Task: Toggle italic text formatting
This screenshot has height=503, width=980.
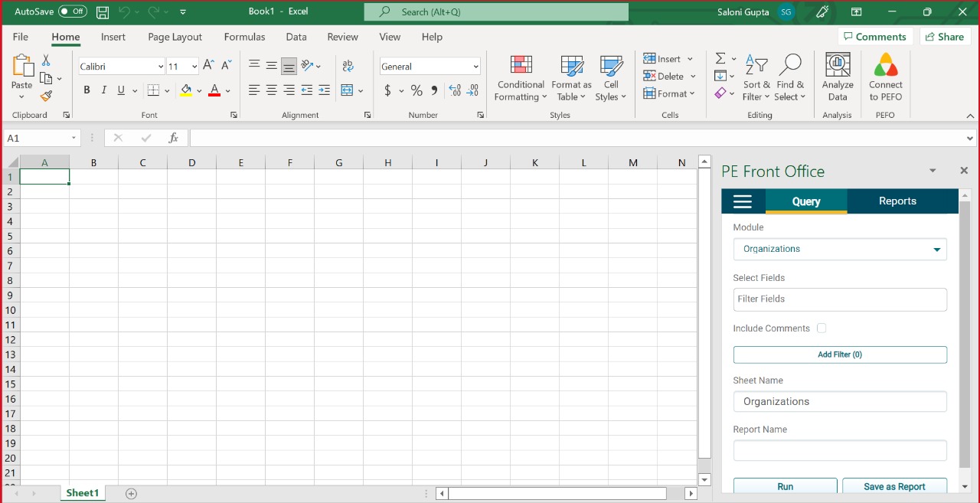Action: tap(103, 90)
